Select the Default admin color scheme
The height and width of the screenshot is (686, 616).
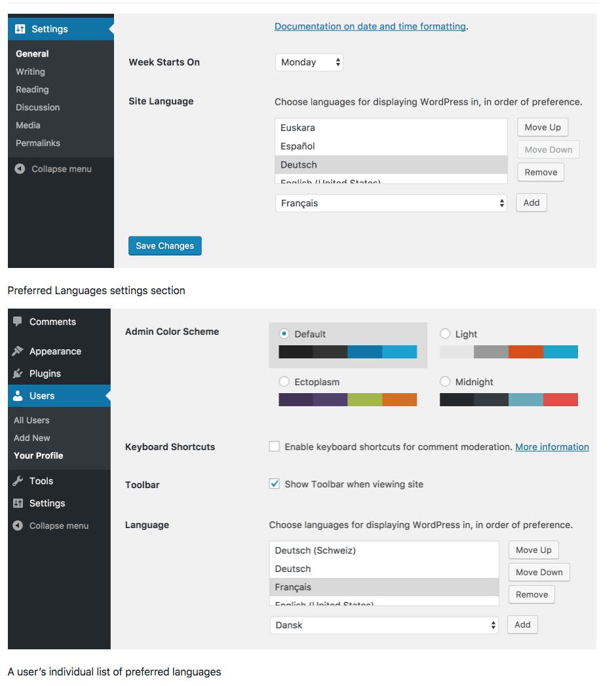coord(284,333)
